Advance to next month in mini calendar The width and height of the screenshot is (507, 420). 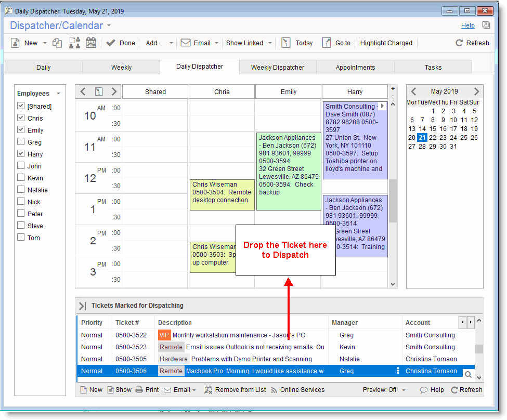tap(476, 91)
